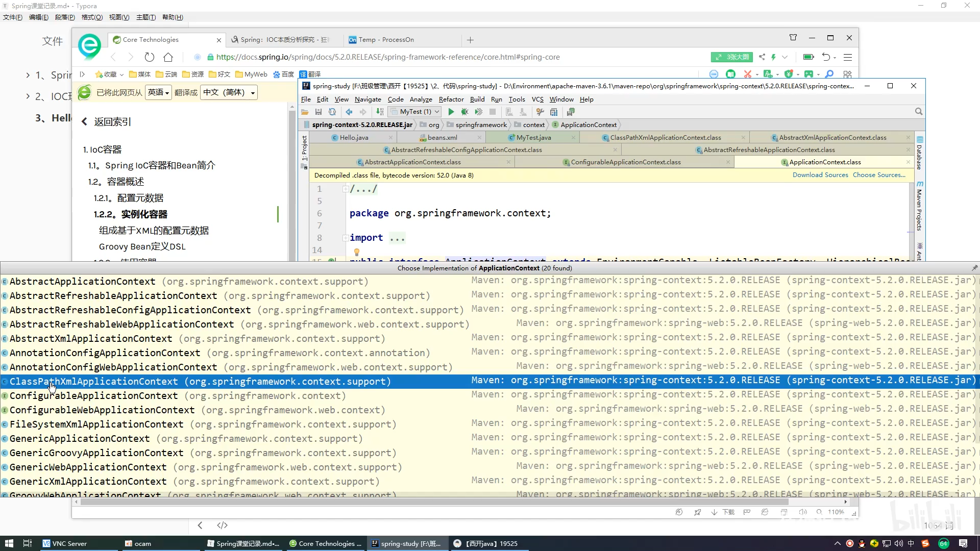Click the 3张大图 green button
This screenshot has width=980, height=551.
[x=732, y=57]
